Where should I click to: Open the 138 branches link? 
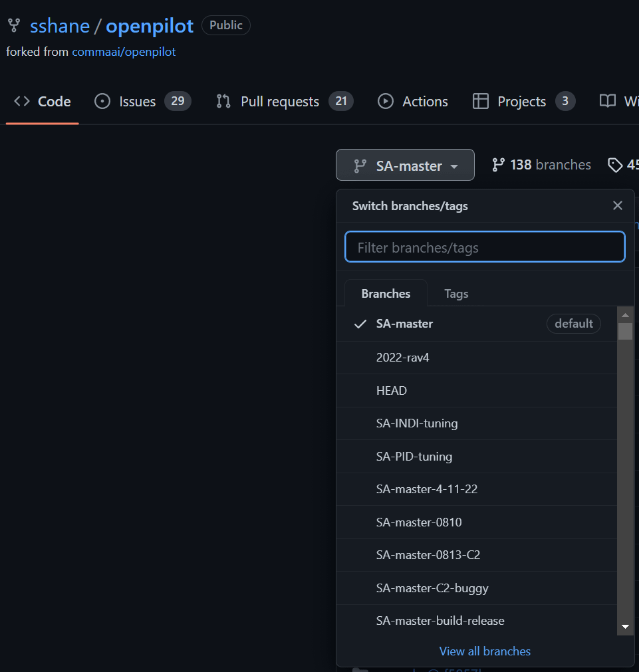[x=541, y=165]
